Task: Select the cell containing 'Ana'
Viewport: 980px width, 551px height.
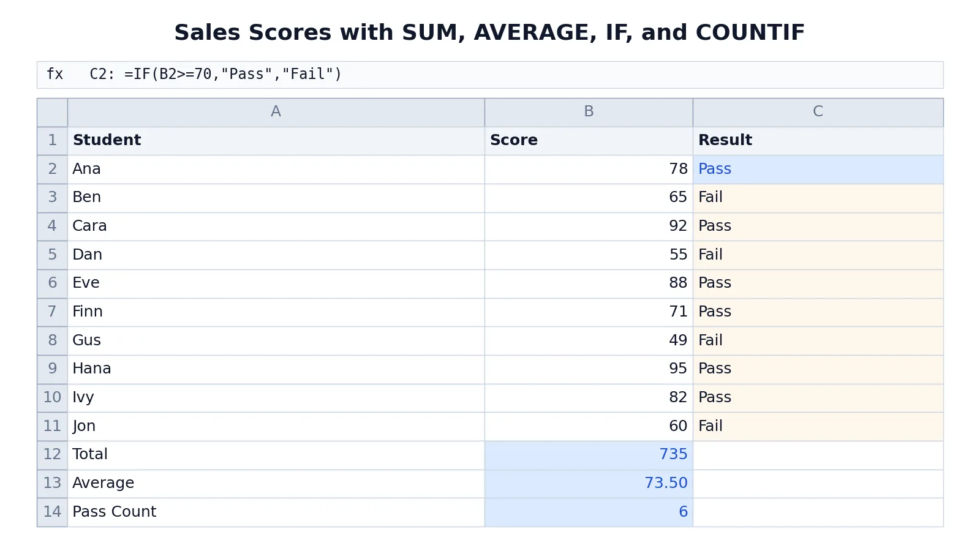Action: tap(276, 170)
